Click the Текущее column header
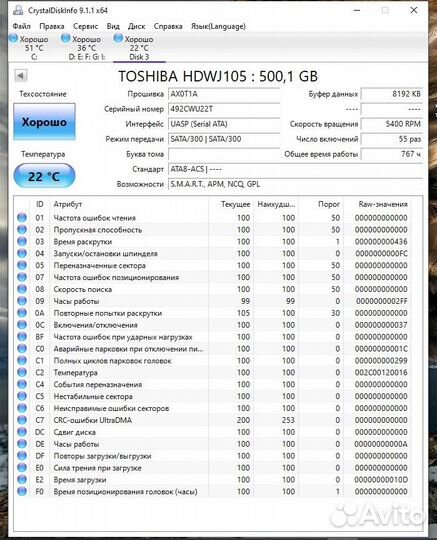 coord(231,204)
